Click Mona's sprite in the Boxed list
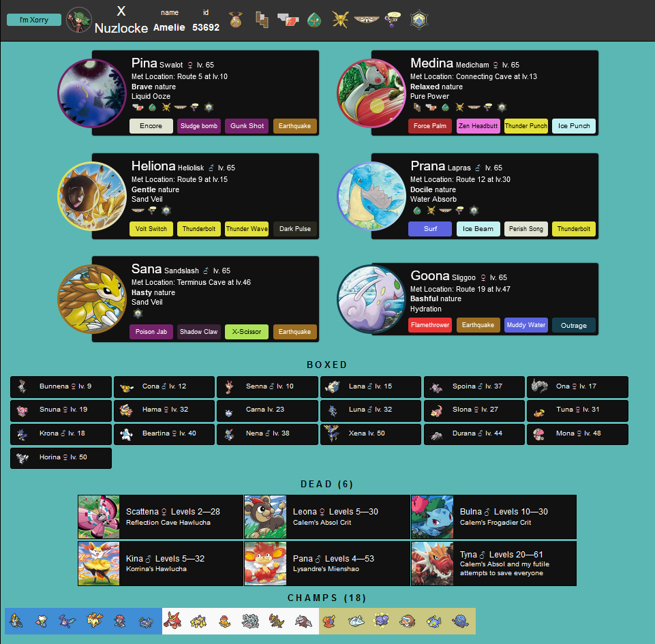This screenshot has width=655, height=644. tap(539, 434)
